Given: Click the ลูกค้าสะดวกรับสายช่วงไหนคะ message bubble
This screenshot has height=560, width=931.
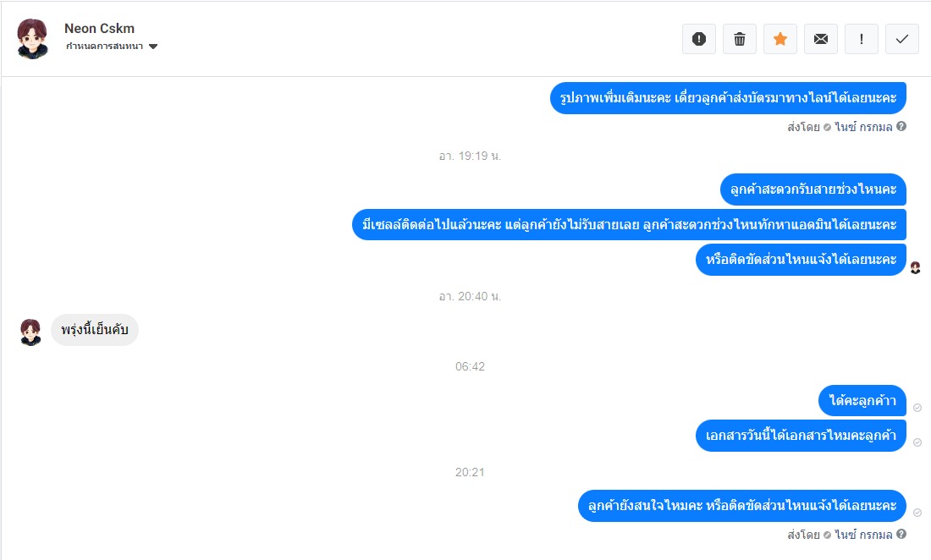Looking at the screenshot, I should point(813,189).
